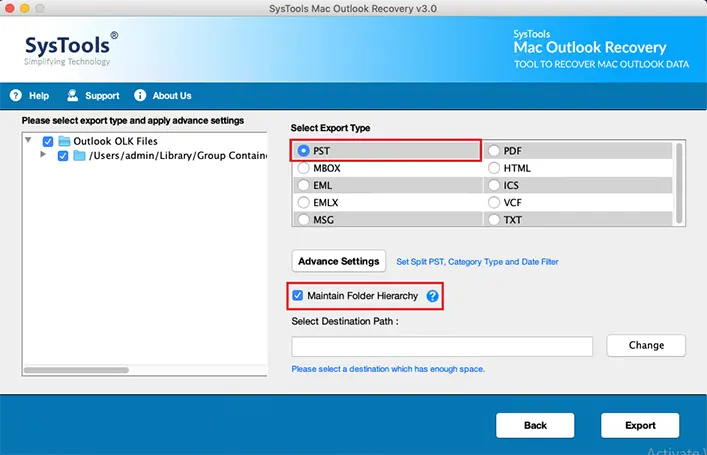The image size is (707, 455).
Task: Choose the EML radio button
Action: pos(303,185)
